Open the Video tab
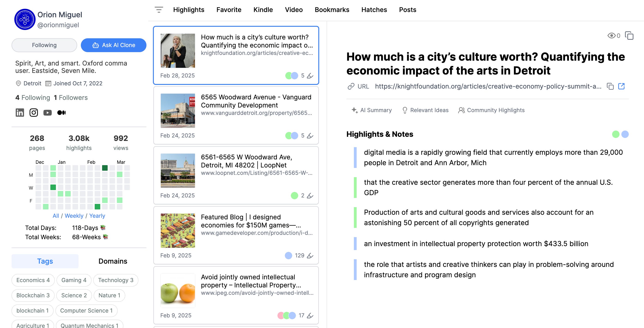644x328 pixels. [294, 10]
